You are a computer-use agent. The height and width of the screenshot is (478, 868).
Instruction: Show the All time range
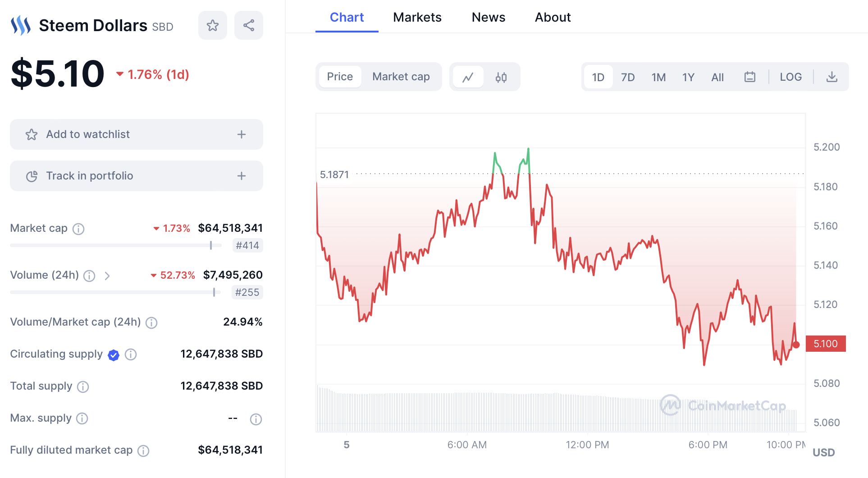coord(717,77)
